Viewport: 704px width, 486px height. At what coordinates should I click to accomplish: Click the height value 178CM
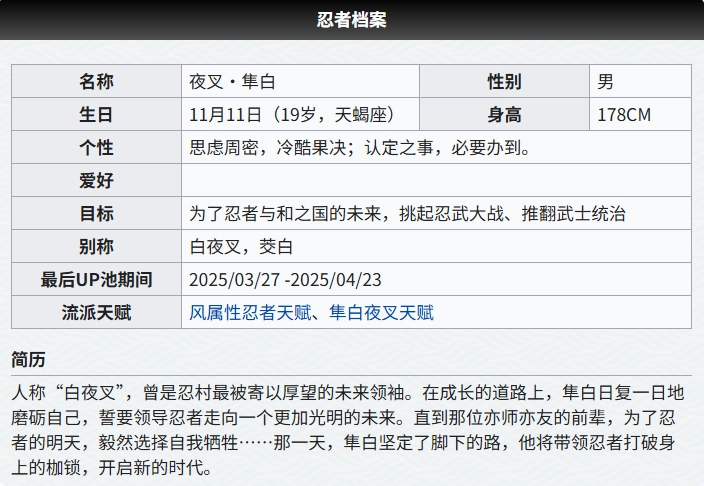624,115
